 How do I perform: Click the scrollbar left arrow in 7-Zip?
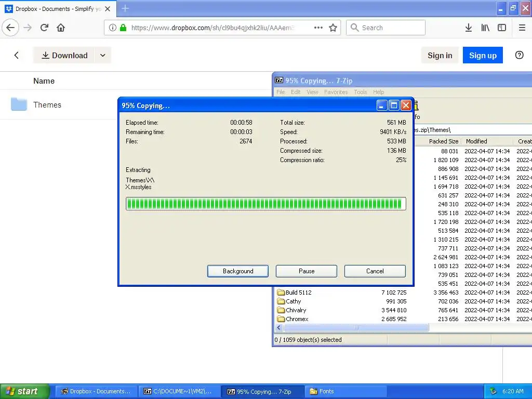click(x=279, y=327)
